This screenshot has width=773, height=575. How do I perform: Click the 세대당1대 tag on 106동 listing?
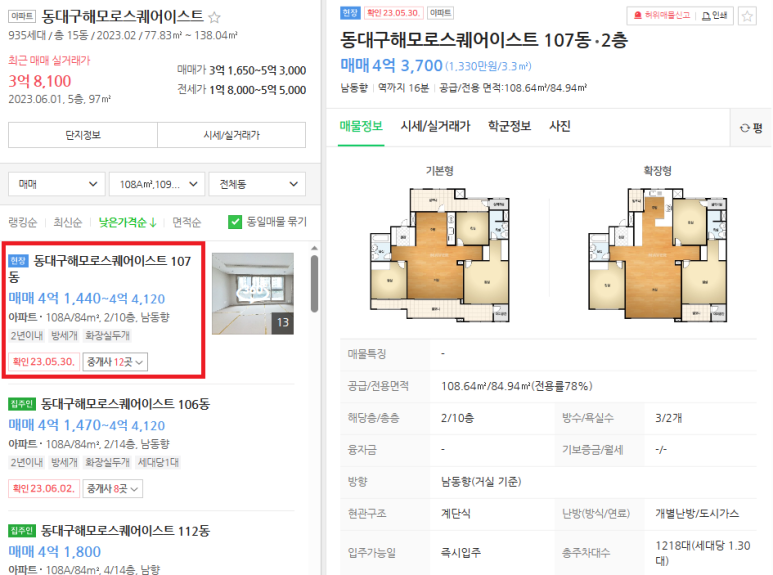158,462
